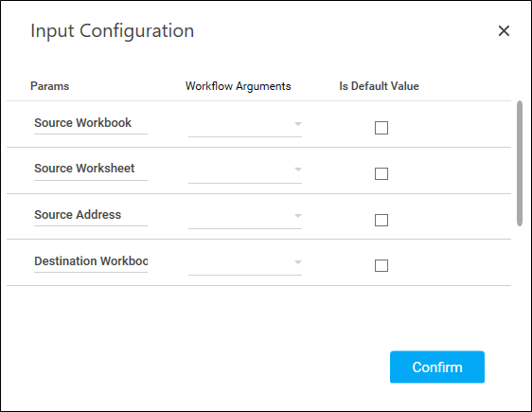This screenshot has width=532, height=412.
Task: Open Source Worksheet workflow argument dropdown
Action: point(245,170)
